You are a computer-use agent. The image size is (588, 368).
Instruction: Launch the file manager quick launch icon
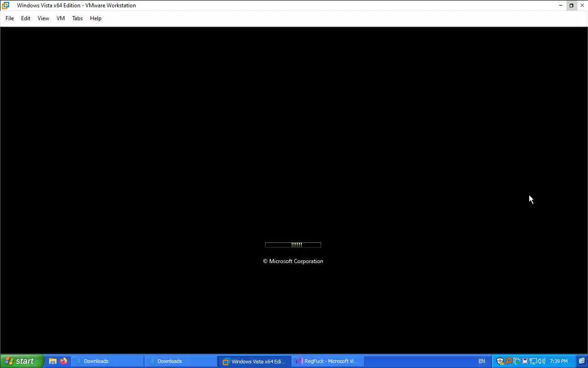[53, 361]
